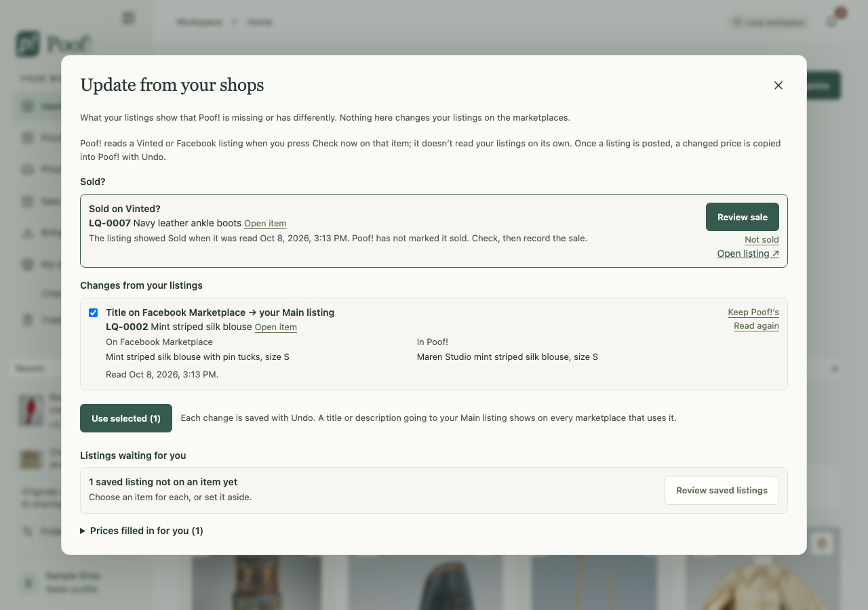Close the Update from your shops dialog
868x610 pixels.
point(778,85)
